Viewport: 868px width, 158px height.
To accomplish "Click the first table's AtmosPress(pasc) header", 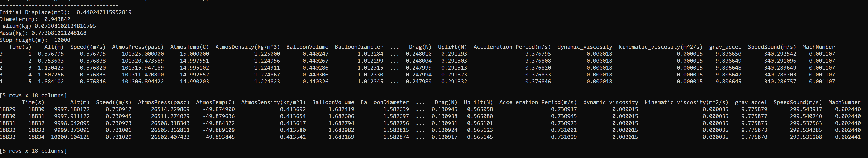I will [x=138, y=47].
